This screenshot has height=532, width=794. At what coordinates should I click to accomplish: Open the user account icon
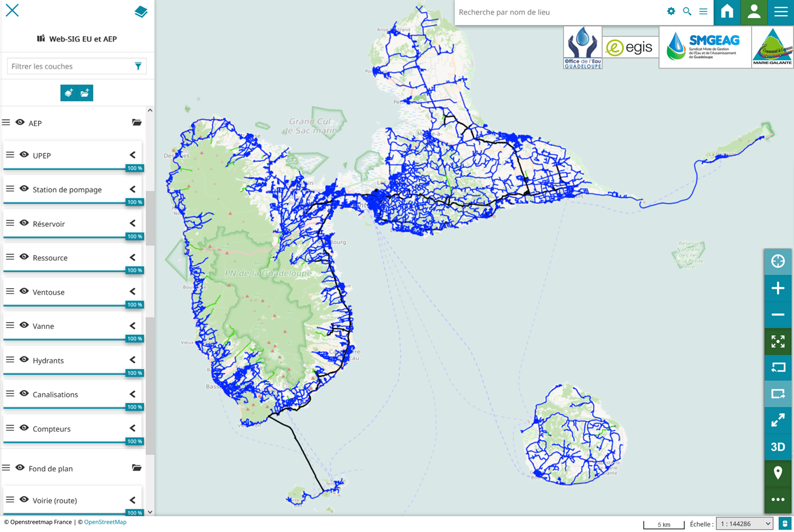754,12
